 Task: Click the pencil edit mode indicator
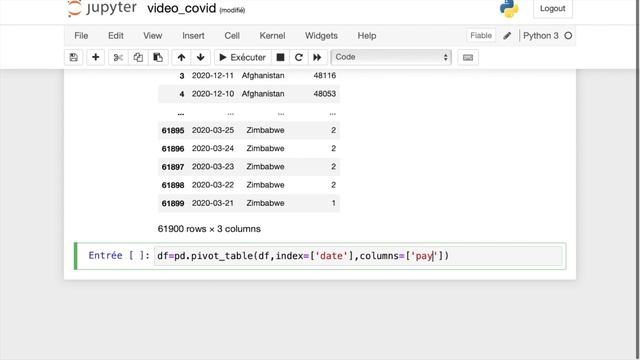(507, 36)
